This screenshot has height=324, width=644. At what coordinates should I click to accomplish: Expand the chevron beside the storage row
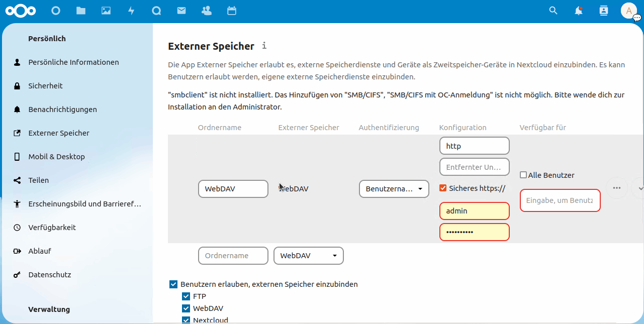click(x=640, y=188)
